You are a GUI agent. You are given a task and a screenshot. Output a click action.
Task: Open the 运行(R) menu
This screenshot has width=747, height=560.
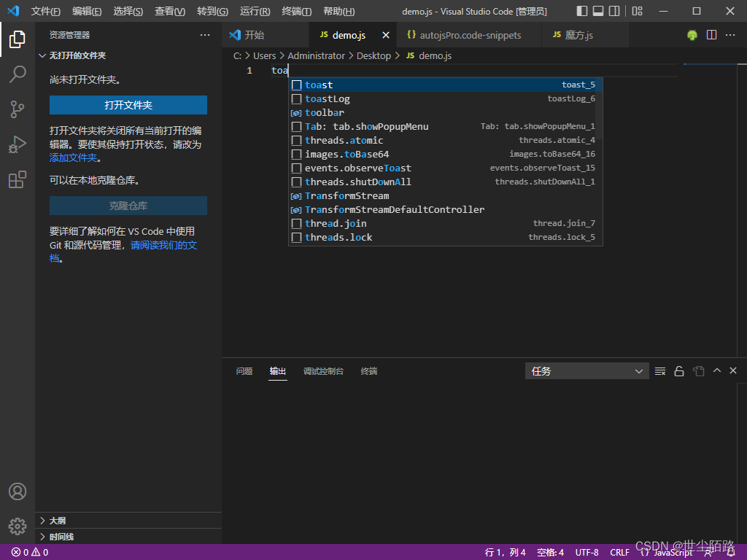tap(252, 11)
